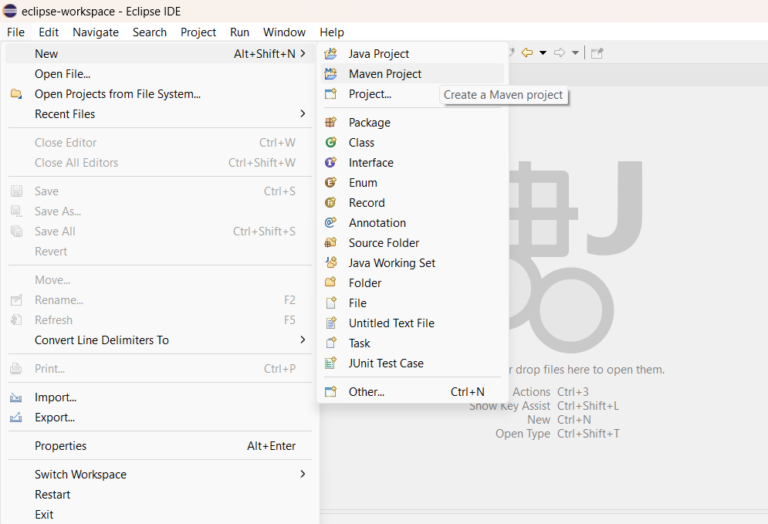Image resolution: width=768 pixels, height=524 pixels.
Task: Open Properties menu entry
Action: 160,446
